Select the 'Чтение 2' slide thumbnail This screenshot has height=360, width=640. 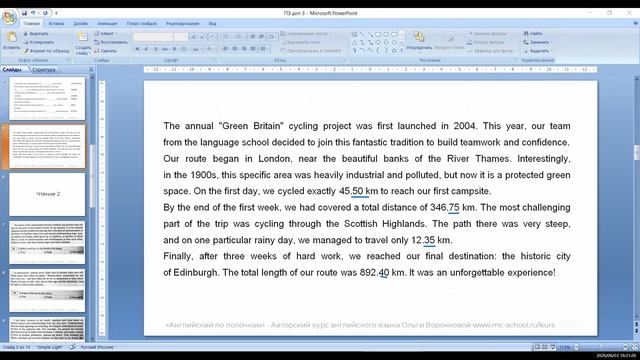coord(47,194)
